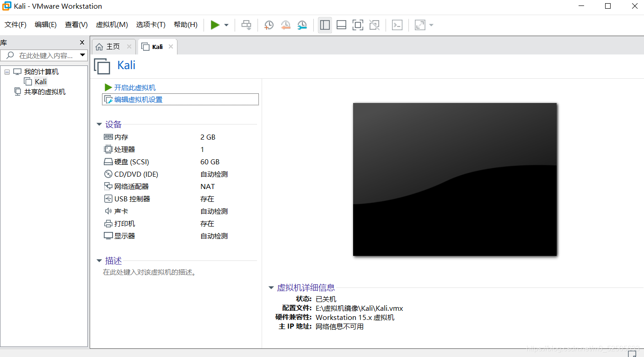This screenshot has width=644, height=357.
Task: Select 我的计算机 in the library tree
Action: (41, 72)
